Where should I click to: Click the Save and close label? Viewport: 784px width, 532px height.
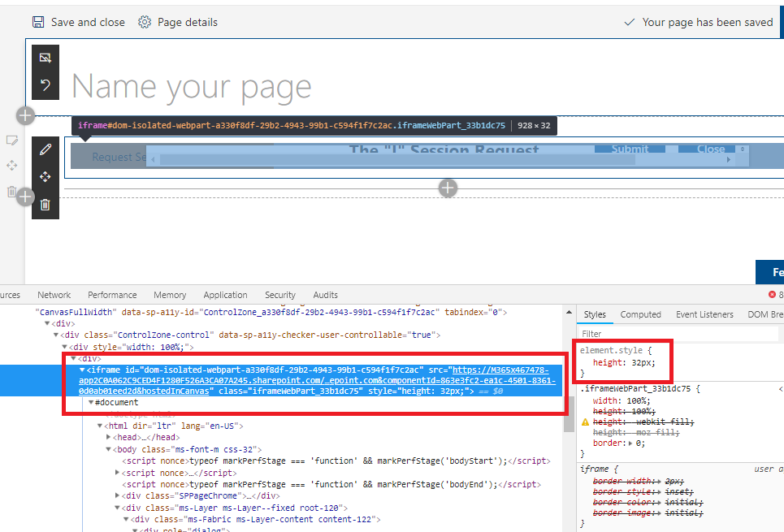tap(88, 22)
